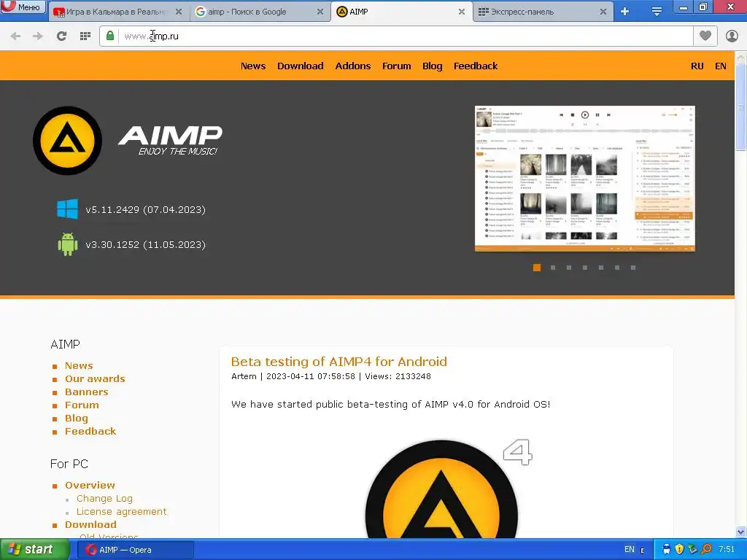Open the Windows start button

pos(35,550)
